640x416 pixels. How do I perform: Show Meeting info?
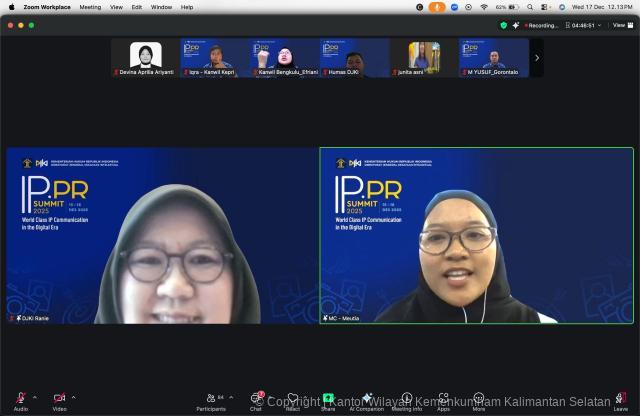click(x=406, y=399)
